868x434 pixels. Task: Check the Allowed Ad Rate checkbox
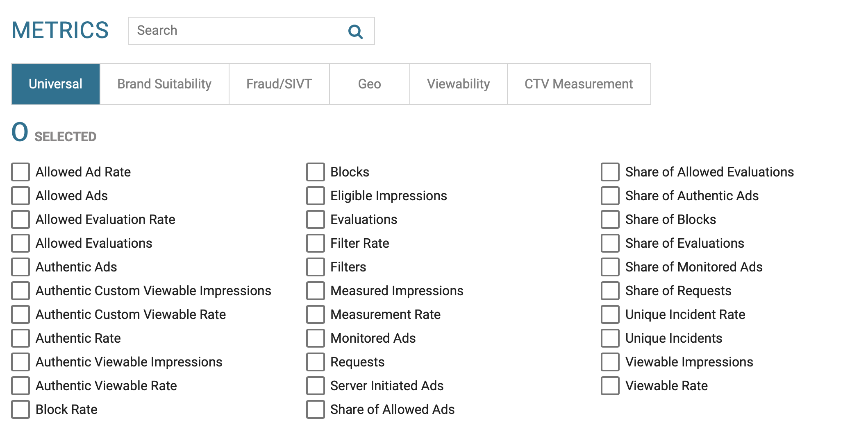click(x=20, y=172)
